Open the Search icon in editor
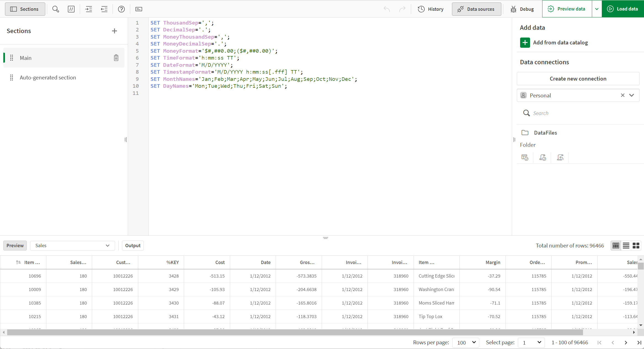This screenshot has height=349, width=644. click(x=55, y=9)
